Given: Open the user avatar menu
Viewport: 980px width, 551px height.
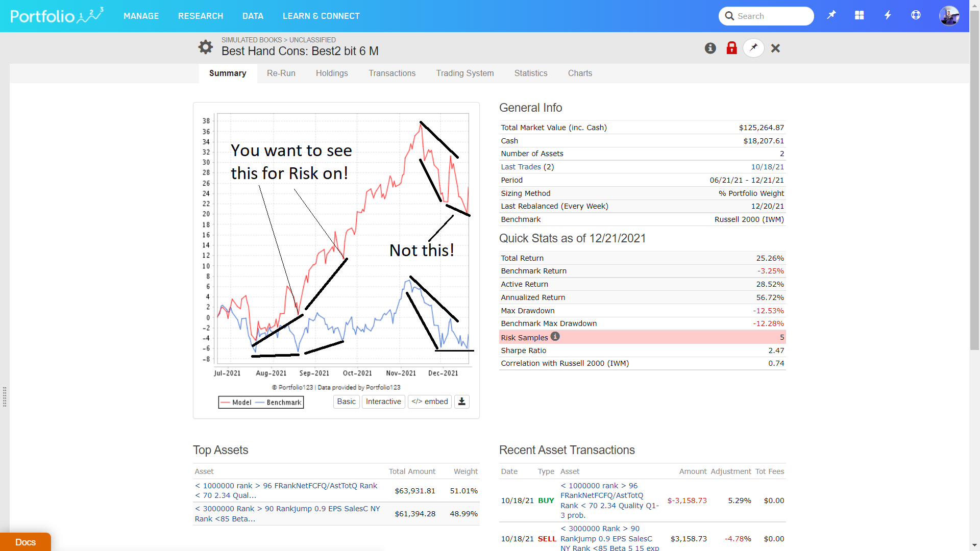Looking at the screenshot, I should point(949,16).
